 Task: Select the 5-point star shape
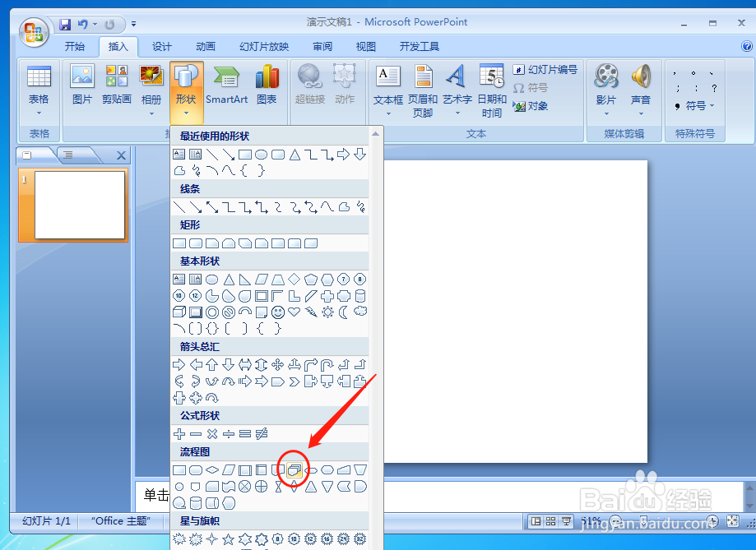coord(229,539)
